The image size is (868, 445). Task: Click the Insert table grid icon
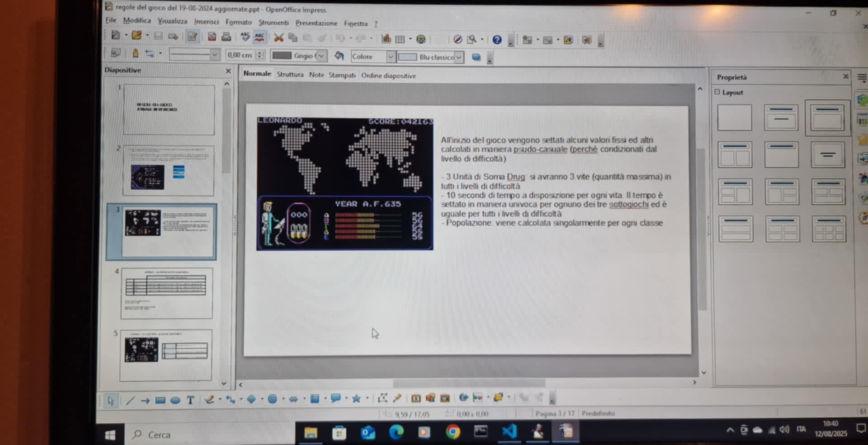(x=400, y=39)
